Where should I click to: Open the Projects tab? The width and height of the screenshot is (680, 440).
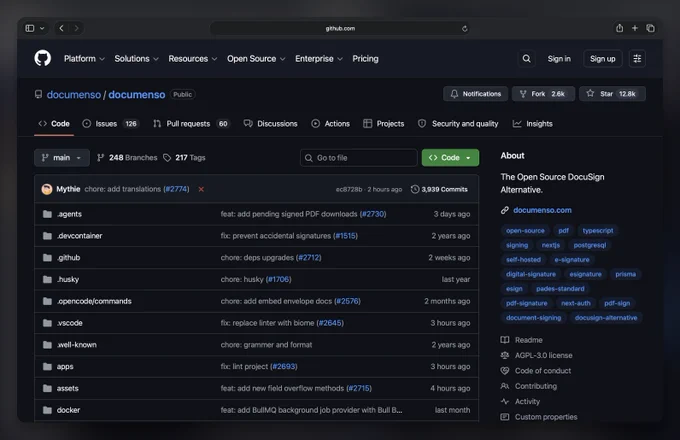click(x=383, y=124)
